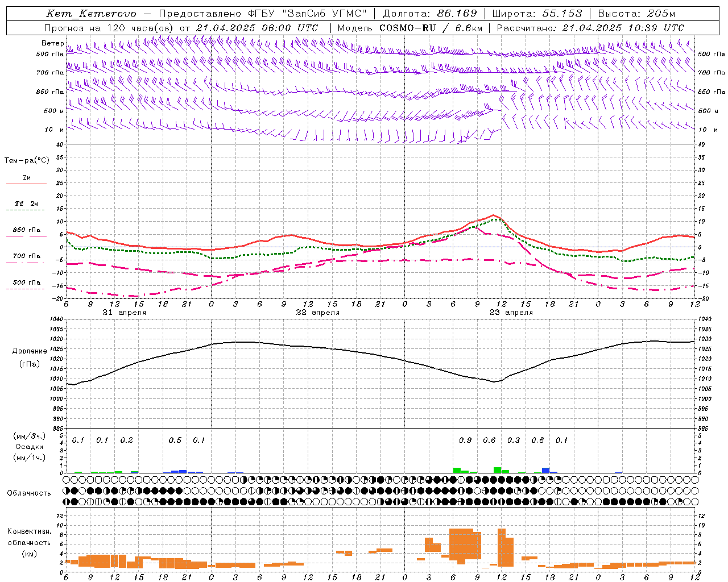728x582 pixels.
Task: Click the 'Ветер' wind panel label
Action: click(53, 43)
